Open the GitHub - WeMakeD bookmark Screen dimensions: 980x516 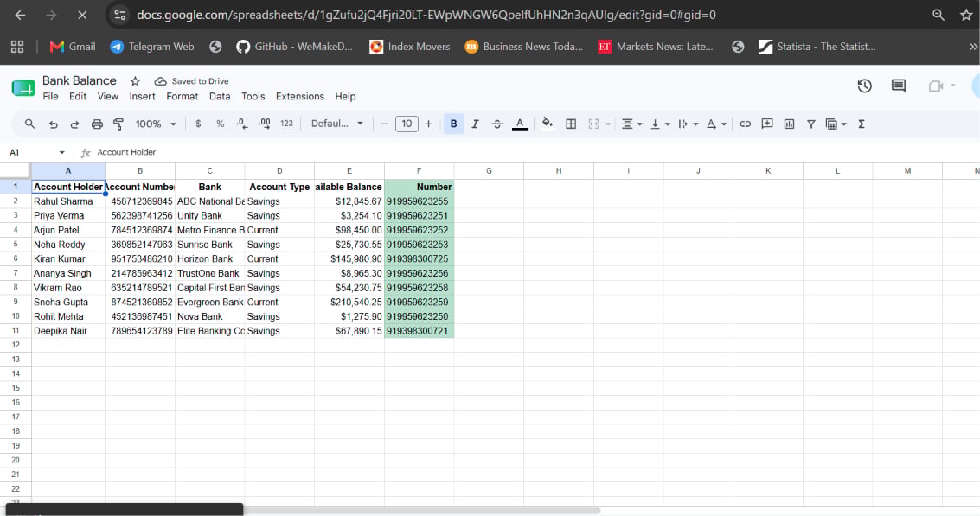(x=294, y=46)
